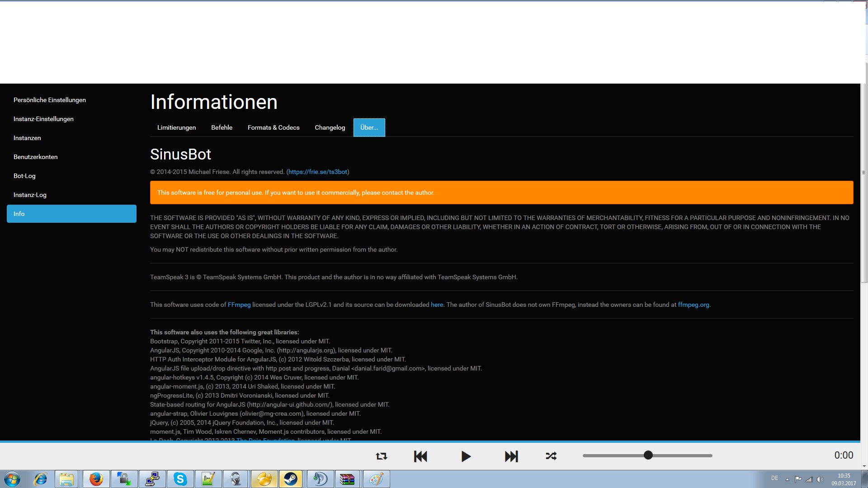Start playback with play button
Screen dimensions: 868x488
(x=466, y=456)
